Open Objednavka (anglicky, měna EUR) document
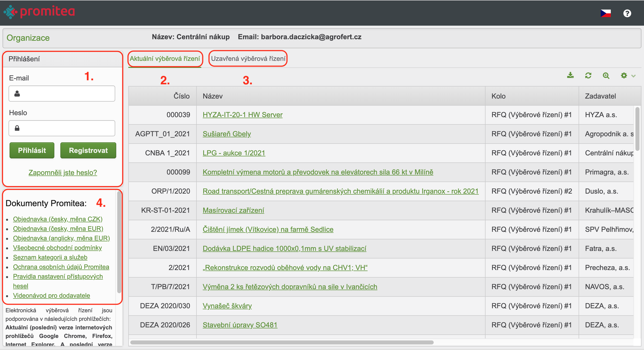The width and height of the screenshot is (644, 350). [x=61, y=238]
